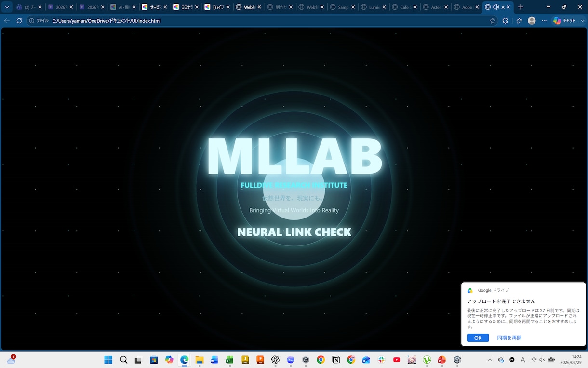Click the NEURAL LINK CHECK button
588x368 pixels.
point(294,232)
